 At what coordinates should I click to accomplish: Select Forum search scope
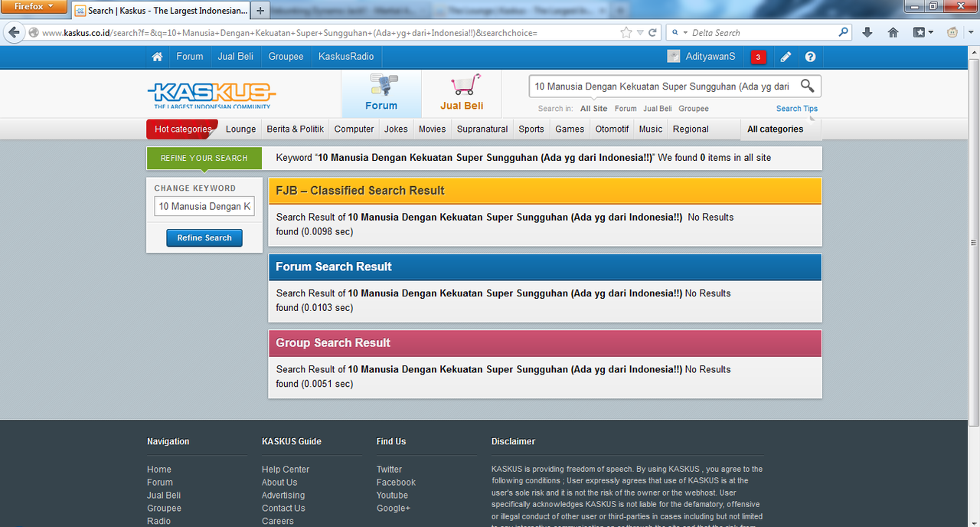pos(626,109)
